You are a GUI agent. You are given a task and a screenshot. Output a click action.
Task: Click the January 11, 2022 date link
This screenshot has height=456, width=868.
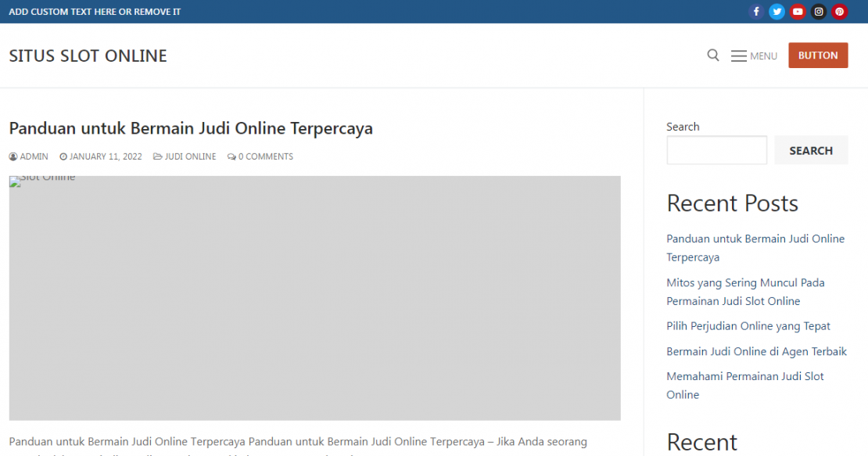coord(106,156)
